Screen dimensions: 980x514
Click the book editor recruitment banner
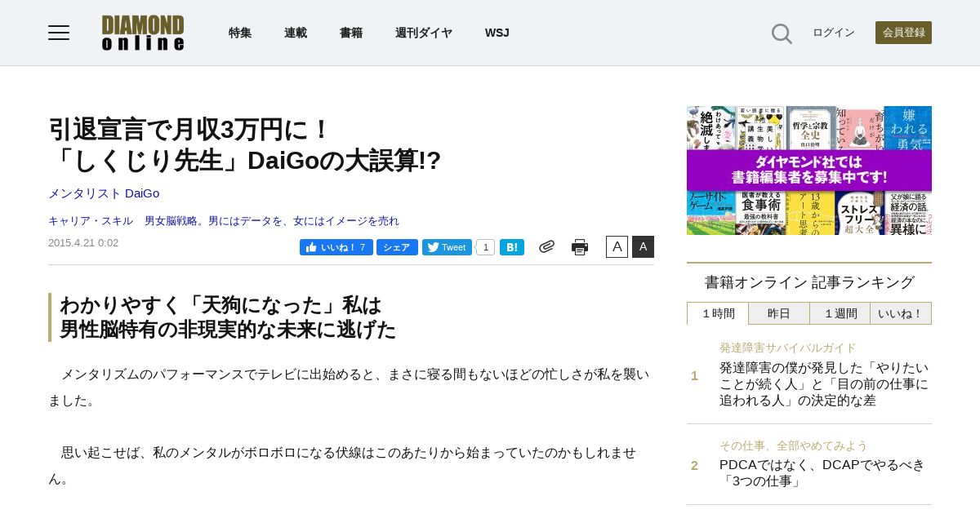[809, 171]
